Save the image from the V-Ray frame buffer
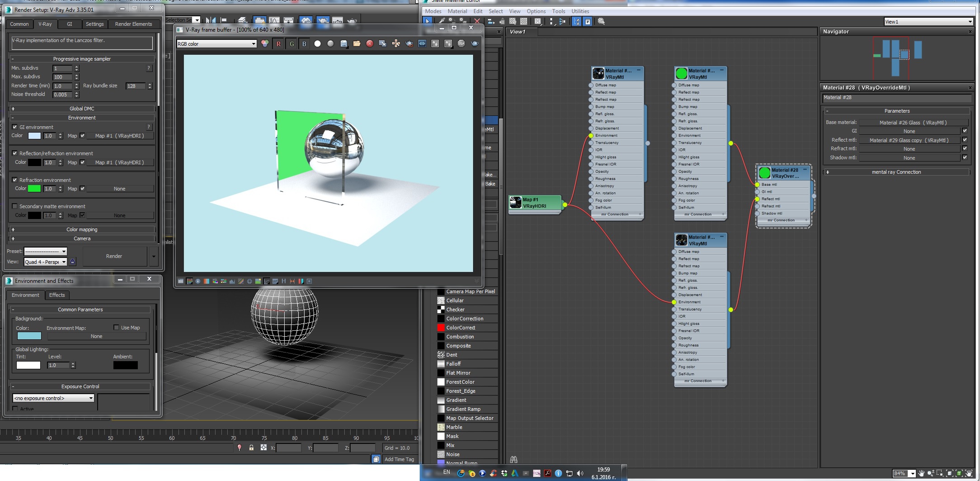Viewport: 980px width, 481px height. (344, 44)
